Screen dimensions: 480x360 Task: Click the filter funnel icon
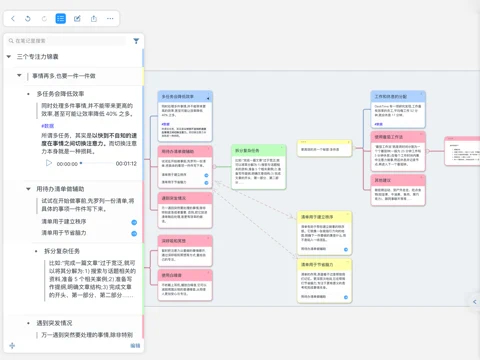pos(136,41)
